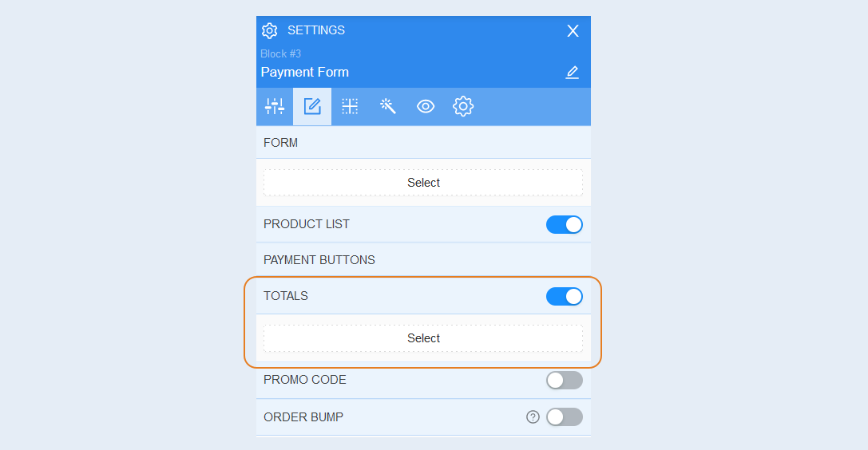
Task: Open the gear advanced settings tab
Action: coord(463,106)
